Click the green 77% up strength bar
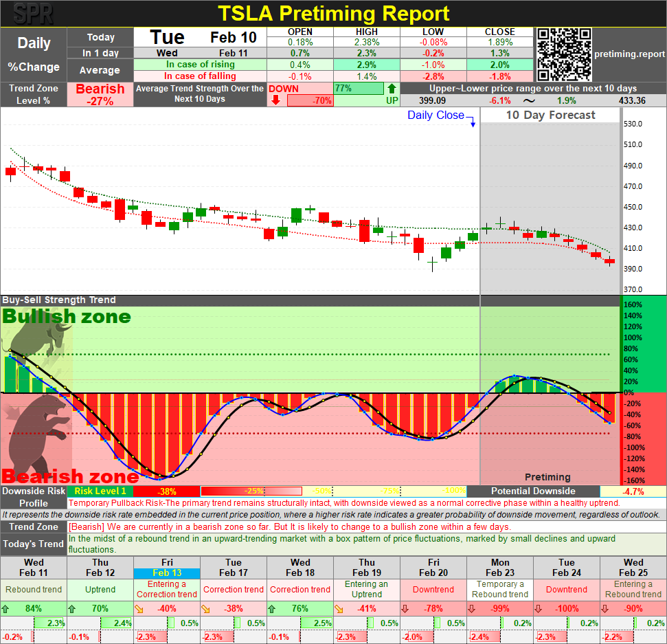 click(359, 89)
